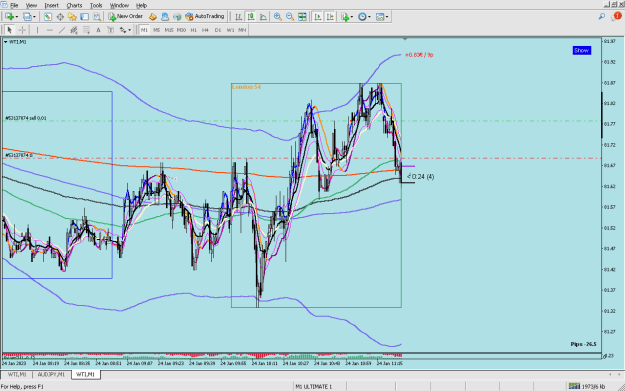Toggle Chart Shift icon

330,17
